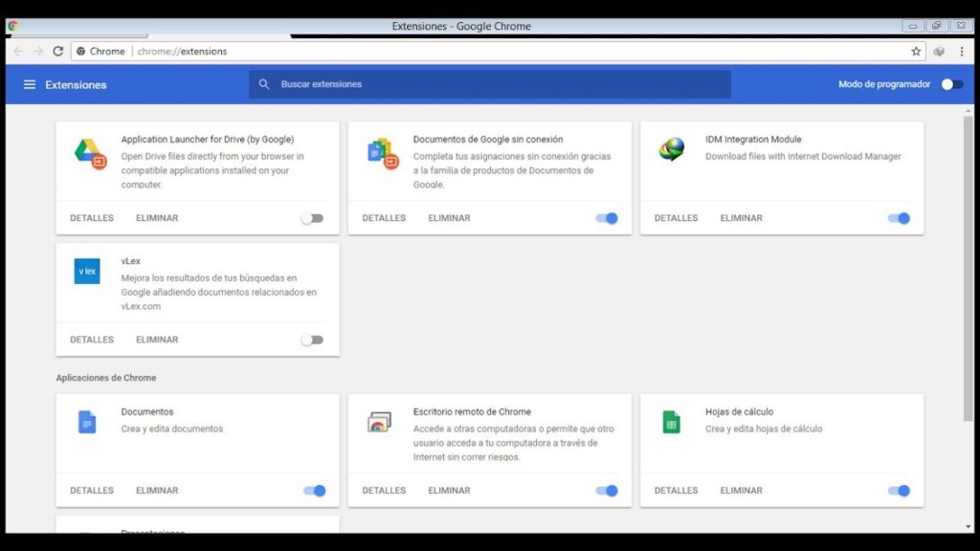980x551 pixels.
Task: Open the Extensiones hamburger menu
Action: pyautogui.click(x=30, y=84)
